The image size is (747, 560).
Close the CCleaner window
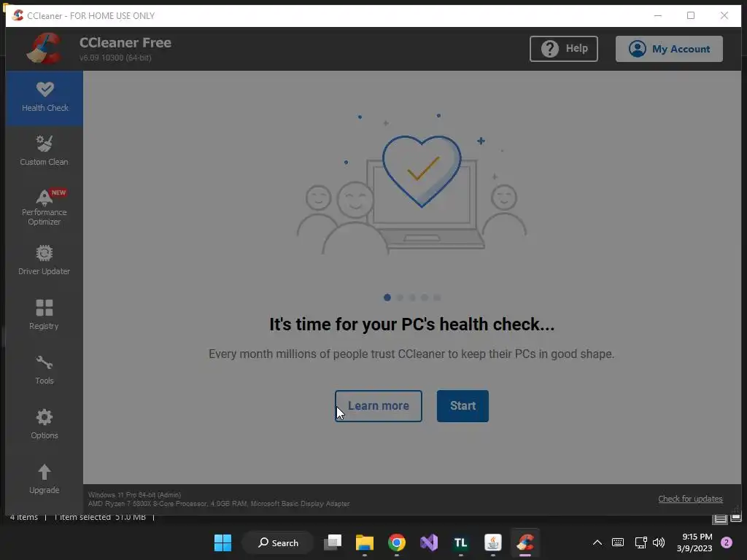click(724, 16)
